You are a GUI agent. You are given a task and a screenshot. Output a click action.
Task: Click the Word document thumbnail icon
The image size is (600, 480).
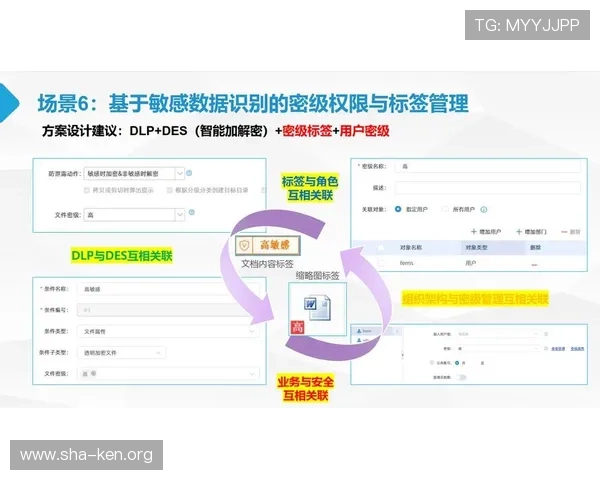(317, 307)
